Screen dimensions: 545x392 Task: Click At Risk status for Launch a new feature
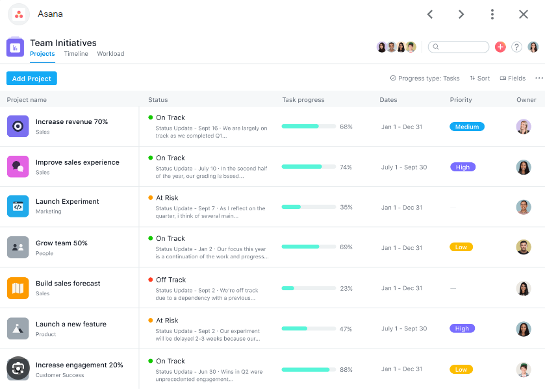[x=167, y=321]
